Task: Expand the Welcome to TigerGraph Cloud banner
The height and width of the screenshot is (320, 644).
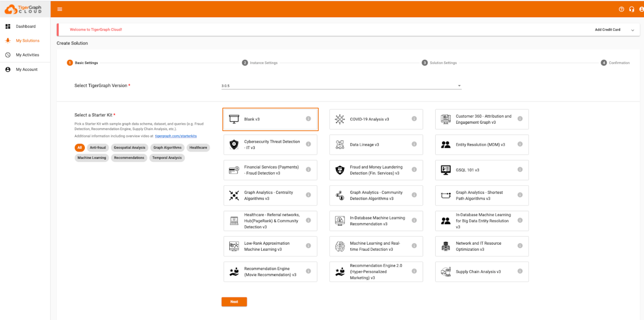Action: click(x=632, y=30)
